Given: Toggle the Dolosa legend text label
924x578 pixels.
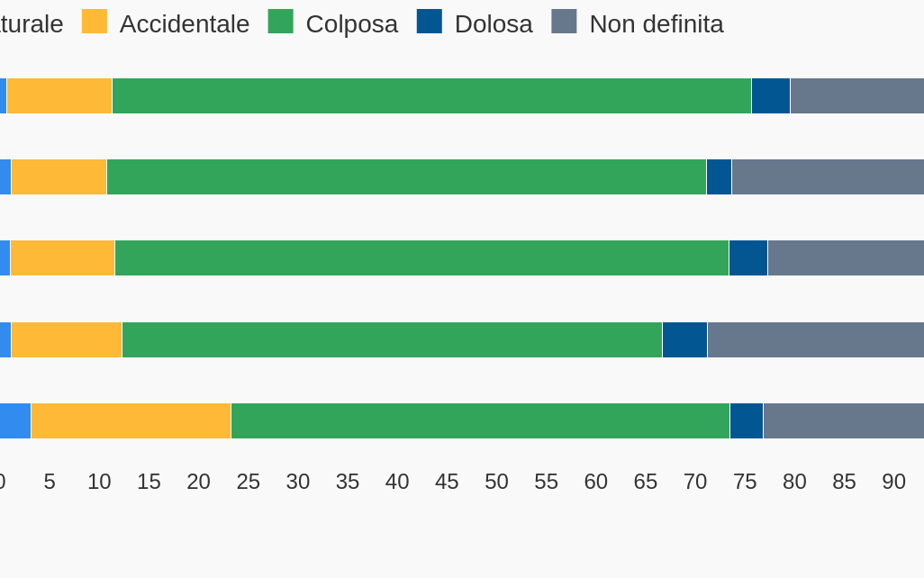Looking at the screenshot, I should click(x=494, y=24).
